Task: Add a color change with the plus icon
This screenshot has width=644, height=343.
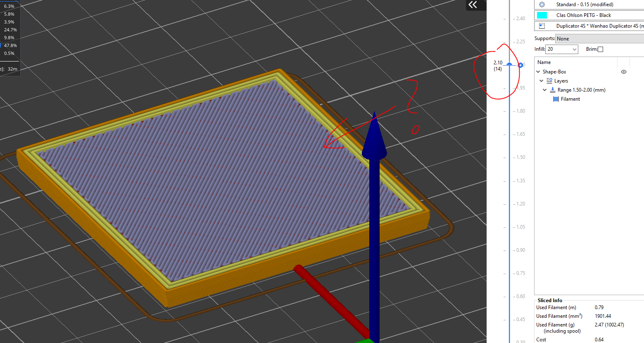Action: [521, 65]
